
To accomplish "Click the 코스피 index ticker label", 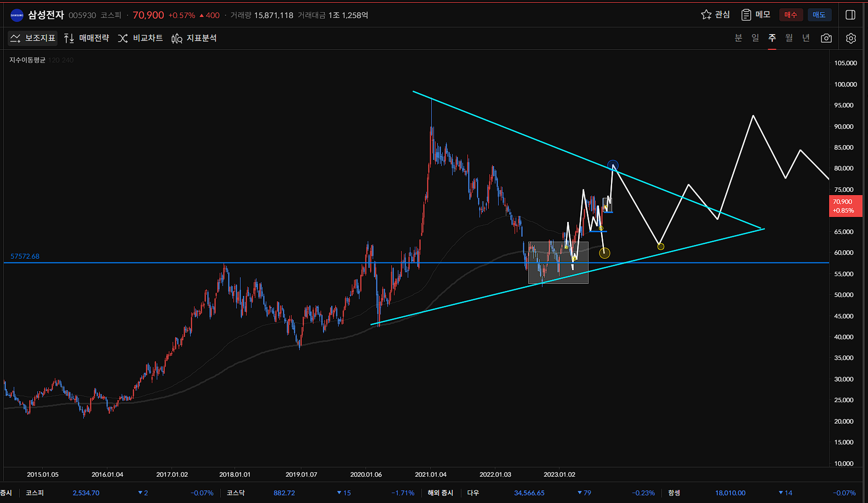I will (35, 493).
